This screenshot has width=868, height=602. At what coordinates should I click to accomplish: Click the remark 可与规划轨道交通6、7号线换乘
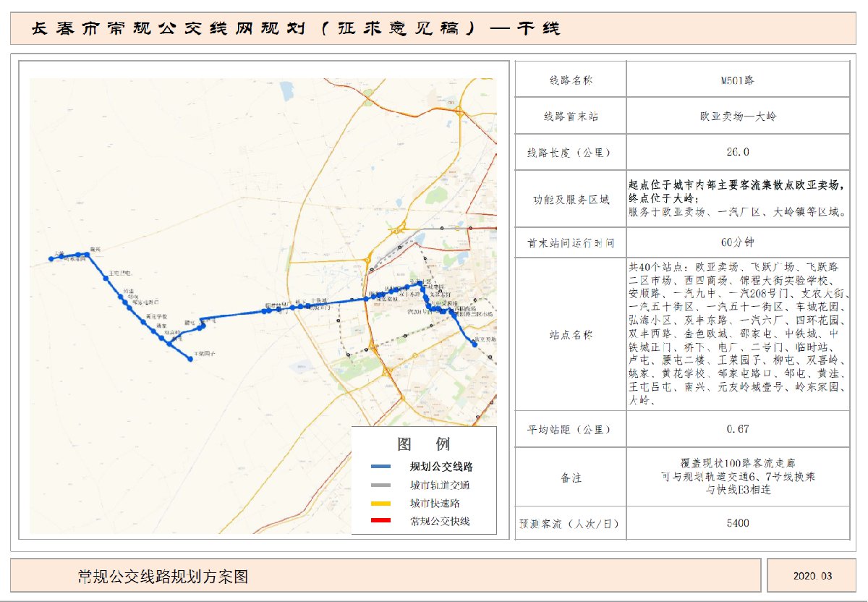(x=738, y=478)
